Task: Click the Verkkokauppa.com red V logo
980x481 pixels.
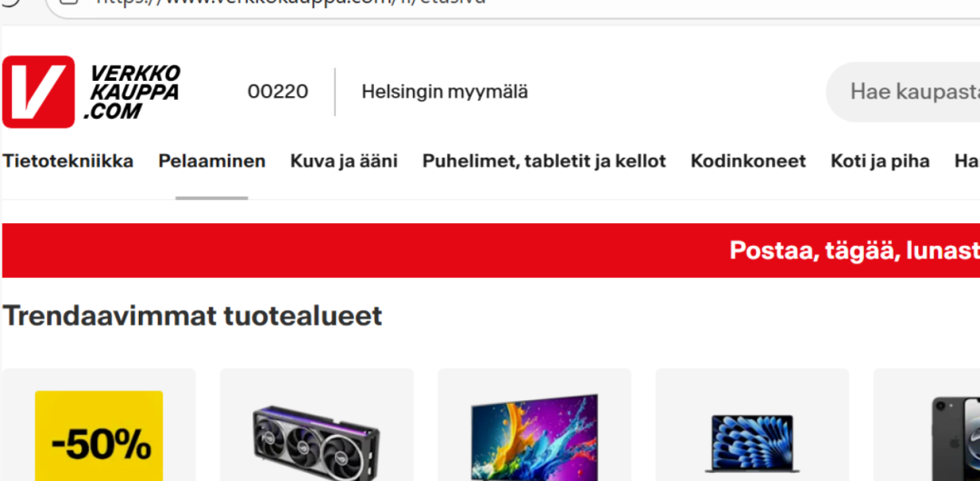Action: pos(38,92)
